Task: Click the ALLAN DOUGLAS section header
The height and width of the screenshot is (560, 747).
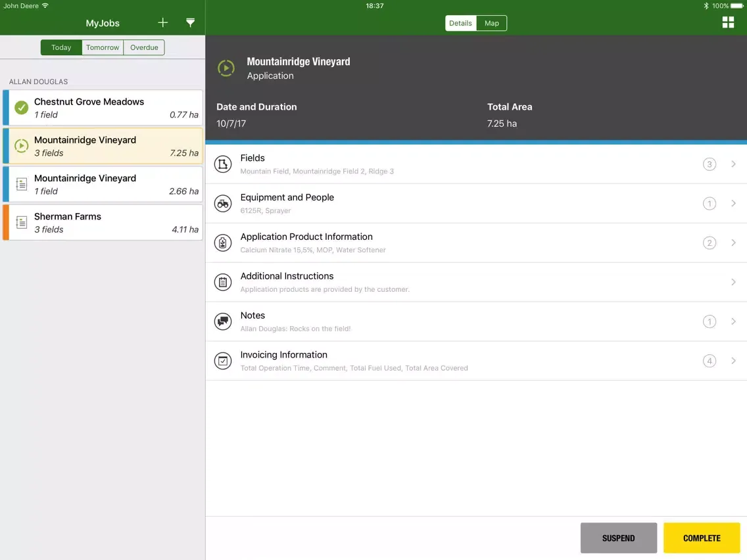Action: click(39, 82)
